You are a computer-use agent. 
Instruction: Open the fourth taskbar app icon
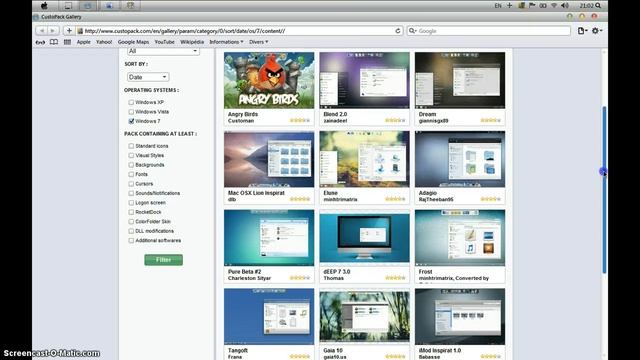130,5
